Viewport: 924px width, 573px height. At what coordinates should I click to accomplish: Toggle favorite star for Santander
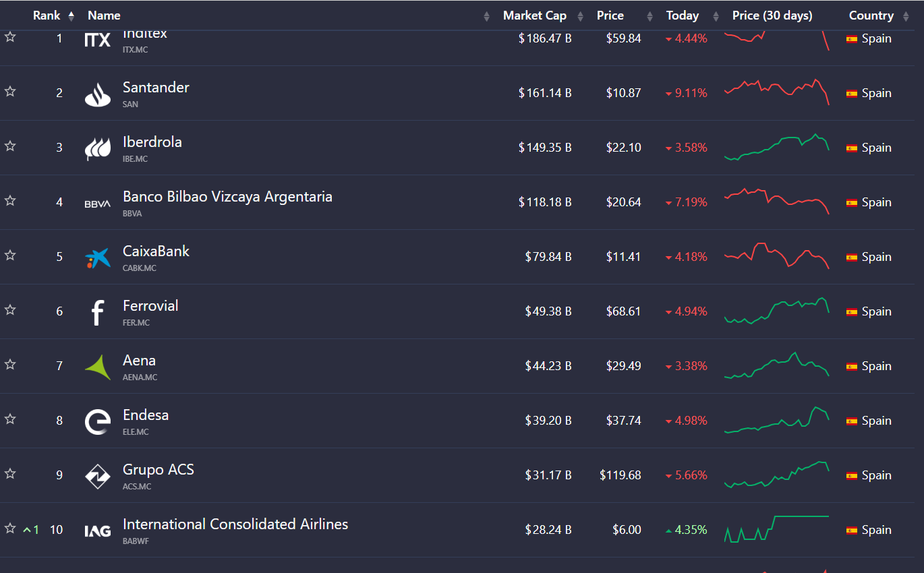(x=10, y=92)
